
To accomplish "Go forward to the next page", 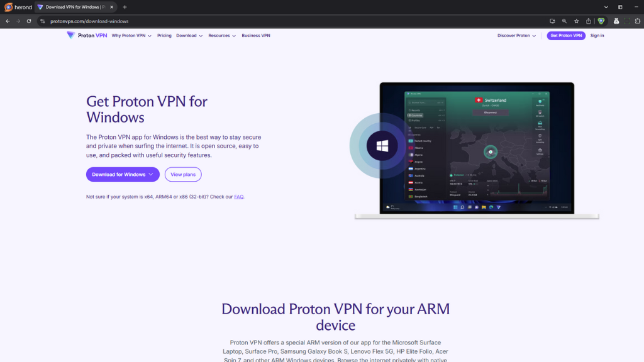I will click(18, 21).
